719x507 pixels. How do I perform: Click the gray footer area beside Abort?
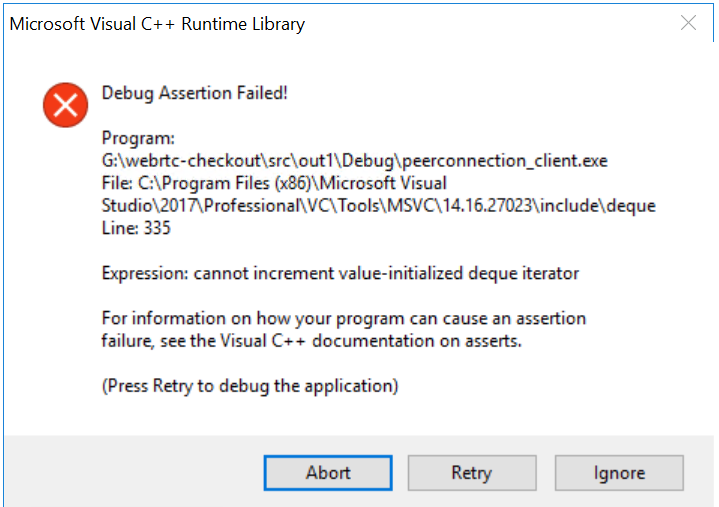133,472
